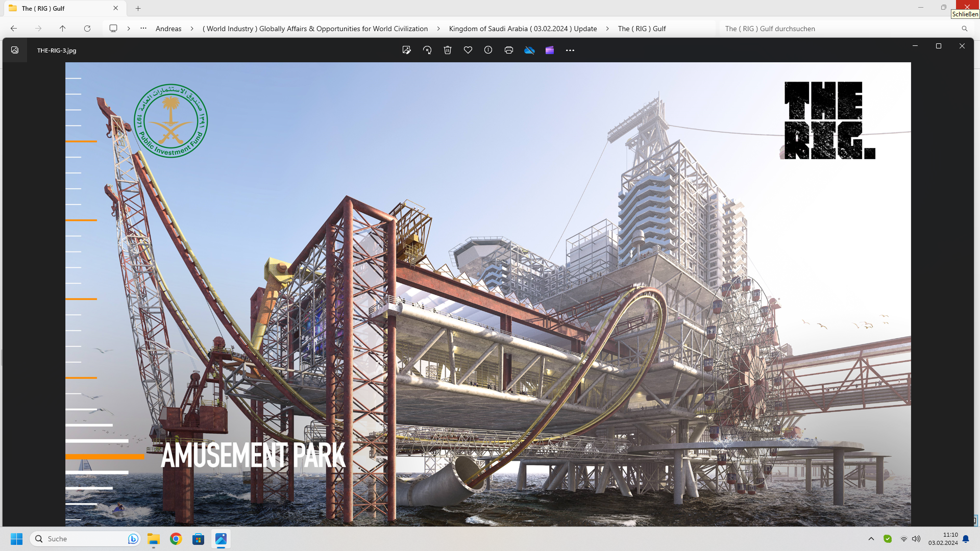980x551 pixels.
Task: Open the three-dot more options menu
Action: [570, 50]
